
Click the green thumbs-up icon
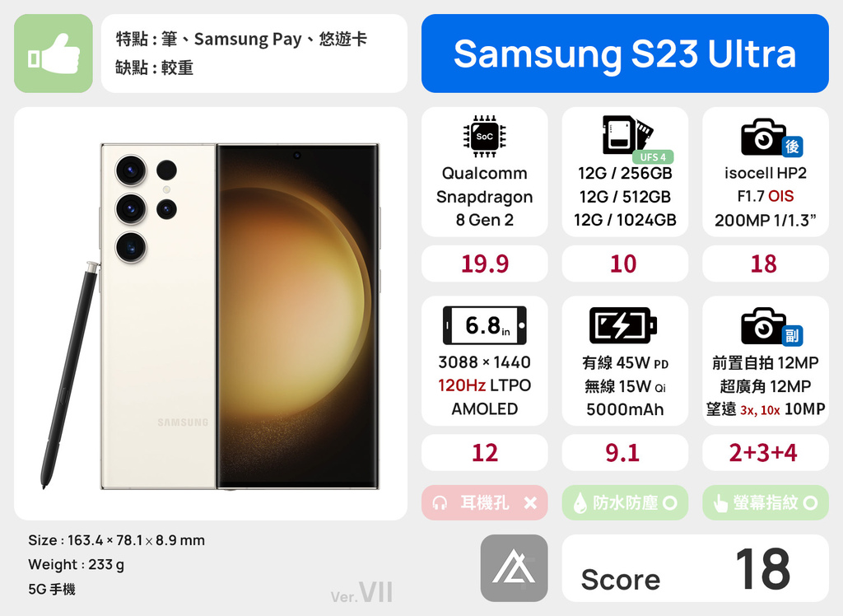[54, 54]
